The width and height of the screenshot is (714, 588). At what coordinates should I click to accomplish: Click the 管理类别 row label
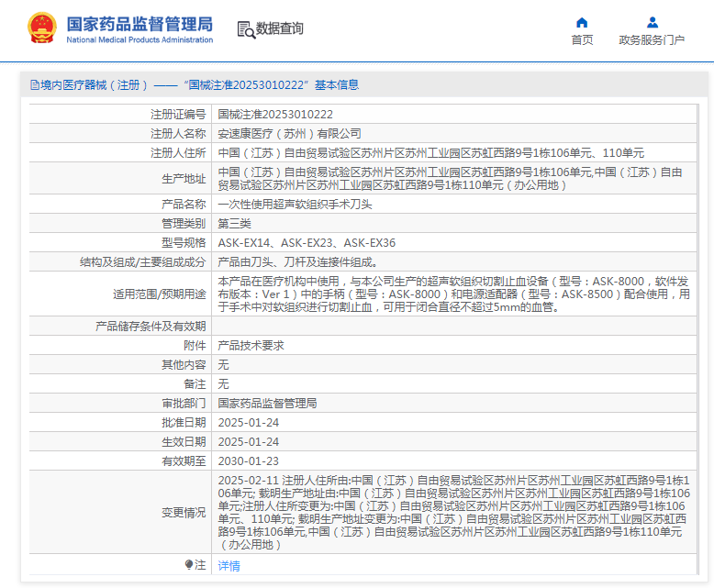pyautogui.click(x=184, y=224)
